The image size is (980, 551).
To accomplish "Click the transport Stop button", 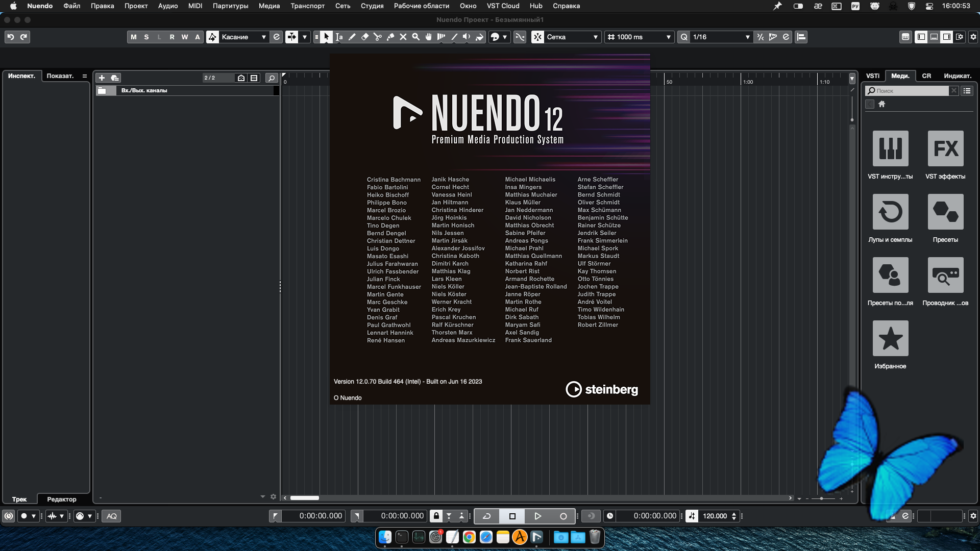I will coord(512,516).
